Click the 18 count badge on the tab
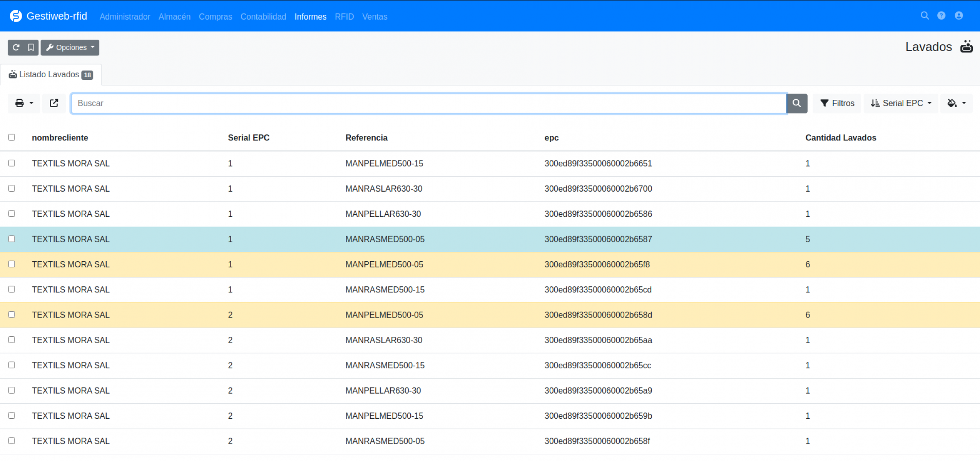 point(87,75)
